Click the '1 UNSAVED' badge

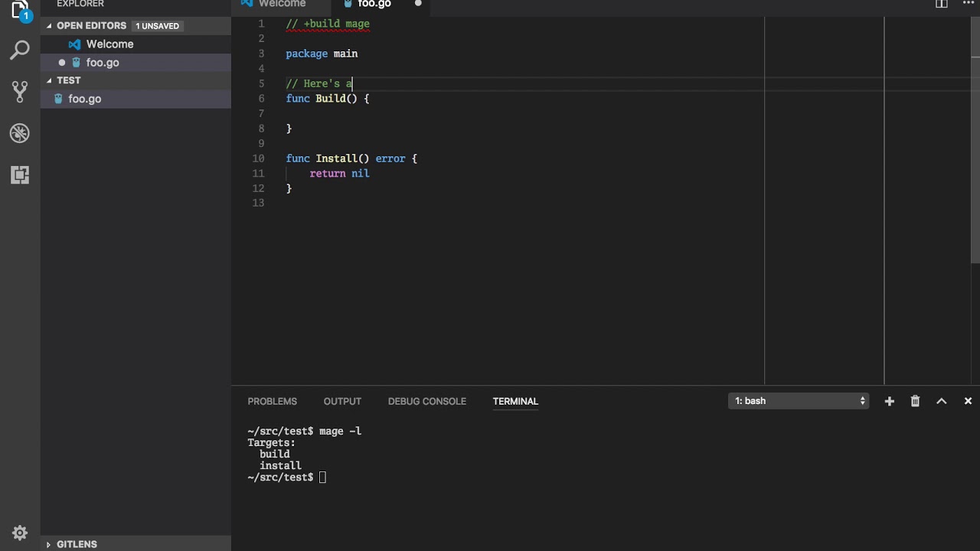pos(158,26)
